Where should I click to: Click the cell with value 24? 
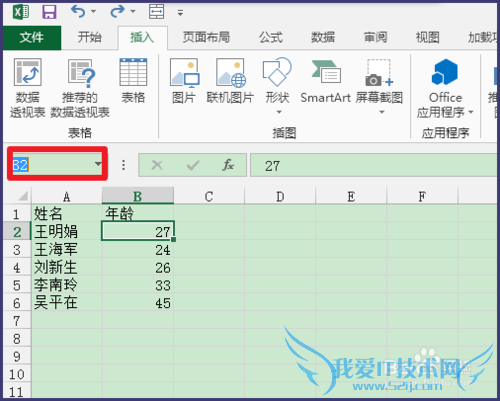[x=138, y=249]
